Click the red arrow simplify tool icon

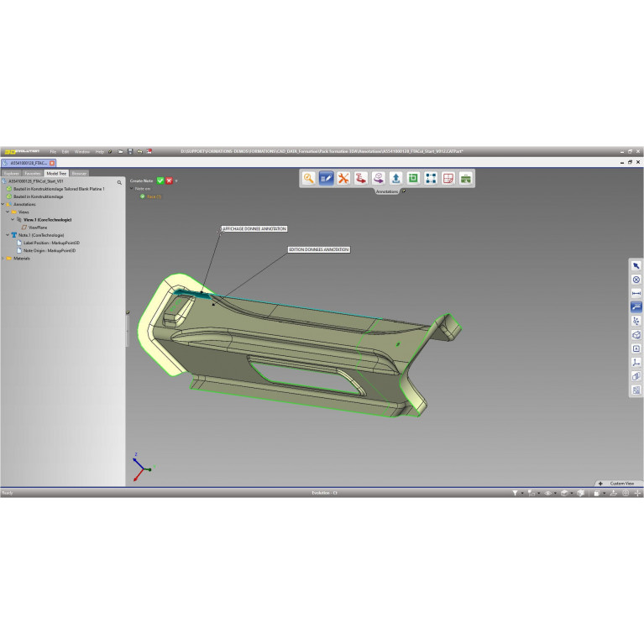pos(360,178)
